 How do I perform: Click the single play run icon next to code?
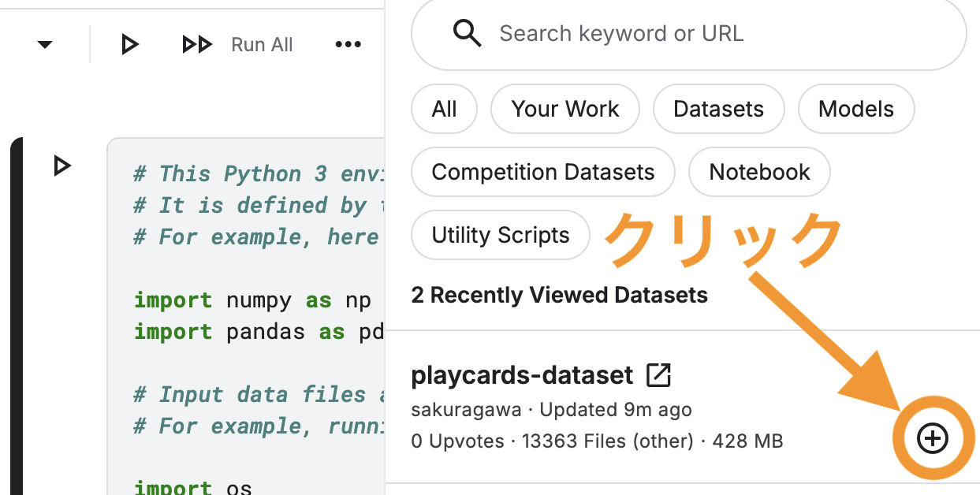(129, 44)
